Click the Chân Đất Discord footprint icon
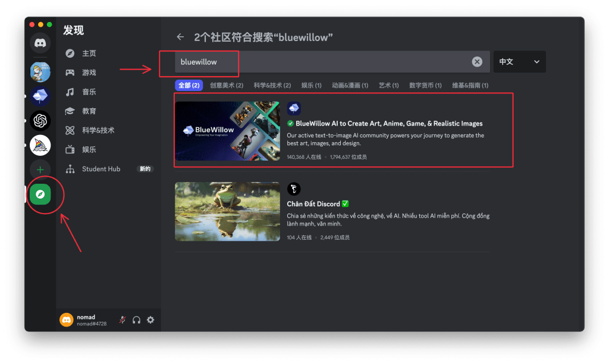Image resolution: width=609 pixels, height=364 pixels. [x=294, y=189]
